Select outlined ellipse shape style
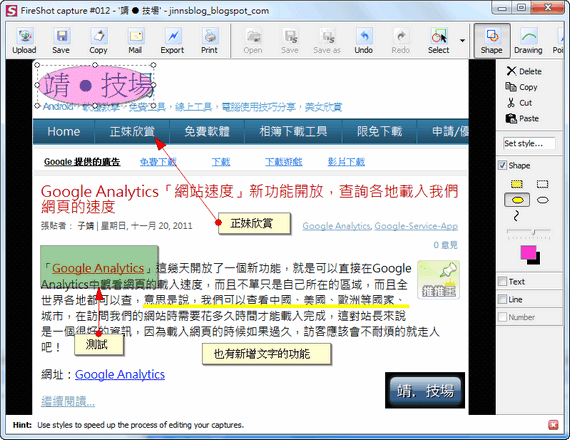The image size is (570, 440). [x=542, y=200]
